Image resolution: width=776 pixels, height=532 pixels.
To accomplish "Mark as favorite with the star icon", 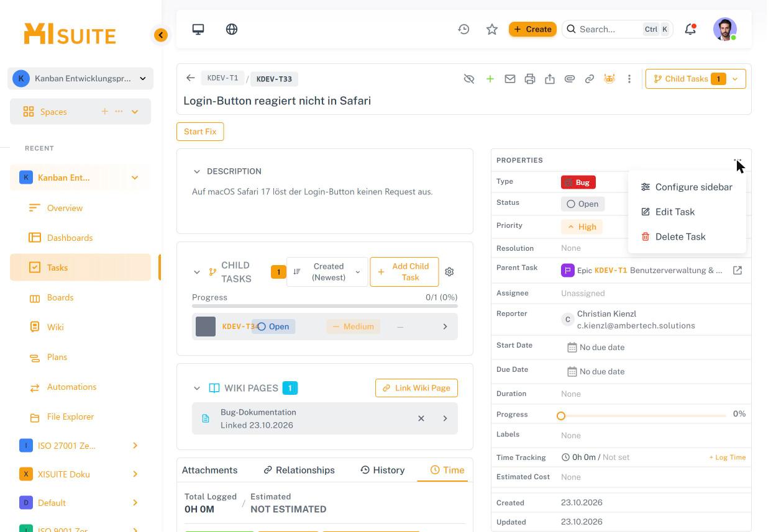I will (492, 29).
